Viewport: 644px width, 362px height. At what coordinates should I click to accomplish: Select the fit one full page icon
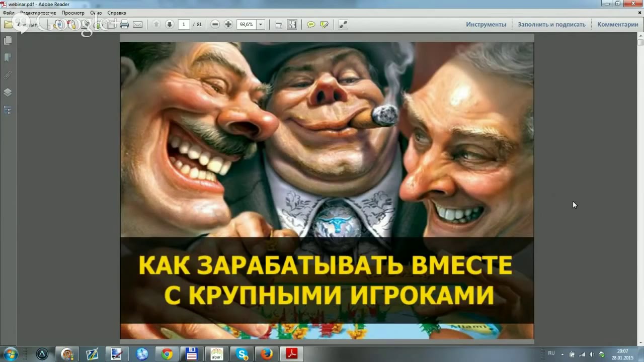292,24
